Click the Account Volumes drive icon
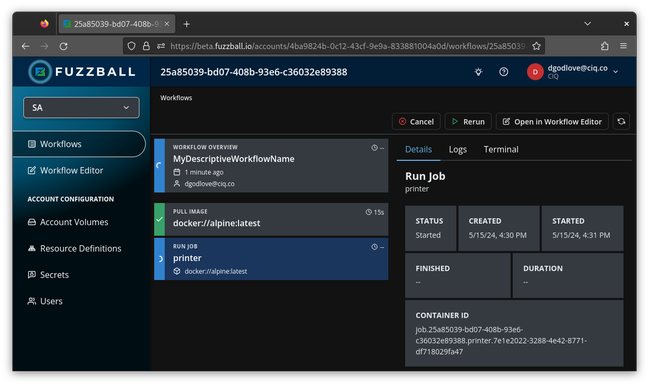 32,222
